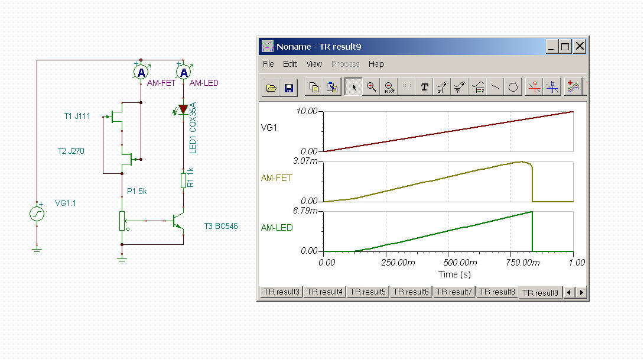This screenshot has width=644, height=362.
Task: Click the T3 BC546 label
Action: (221, 226)
